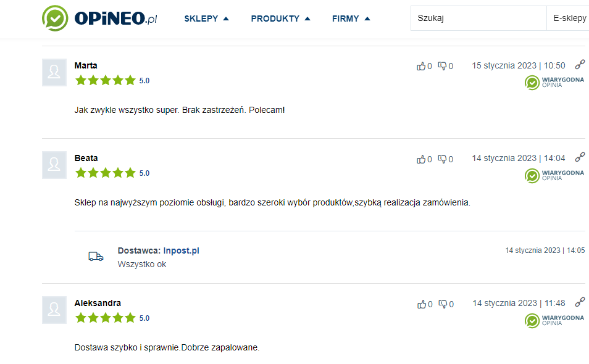
Task: Open the Inpost.pl delivery link
Action: [181, 250]
